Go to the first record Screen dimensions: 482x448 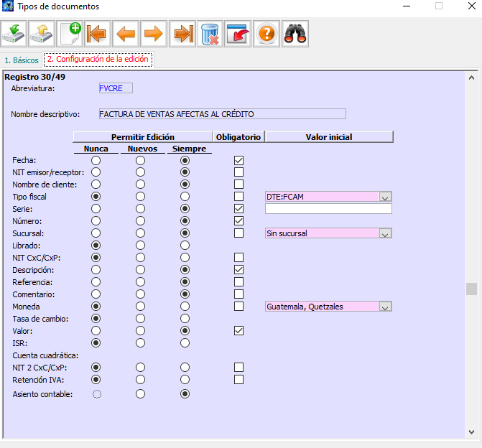coord(98,34)
